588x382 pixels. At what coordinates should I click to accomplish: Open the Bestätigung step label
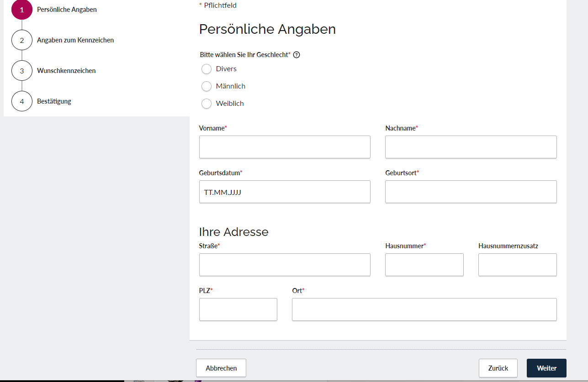click(54, 101)
